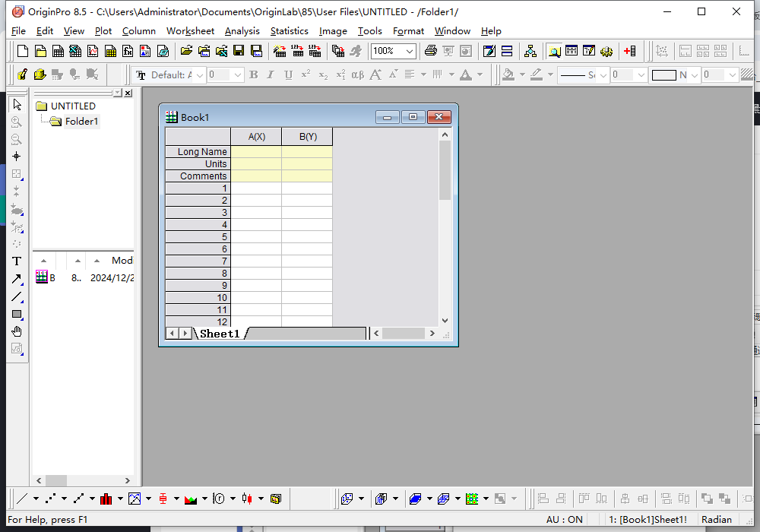760x532 pixels.
Task: Select Folder1 in Project Explorer
Action: (x=81, y=121)
